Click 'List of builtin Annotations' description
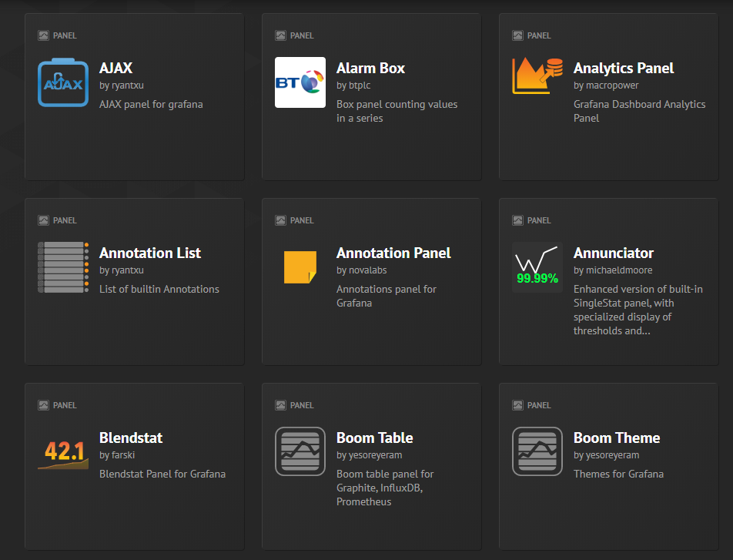The image size is (733, 560). coord(159,289)
